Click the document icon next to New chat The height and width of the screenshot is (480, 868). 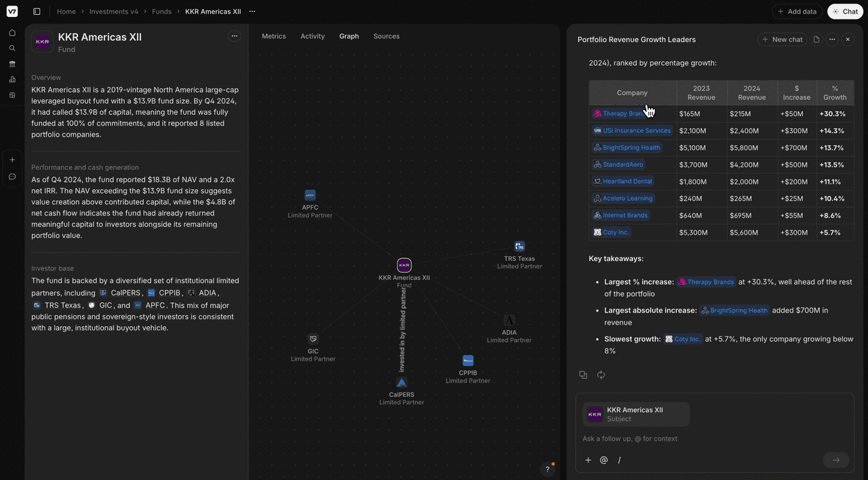click(x=816, y=39)
